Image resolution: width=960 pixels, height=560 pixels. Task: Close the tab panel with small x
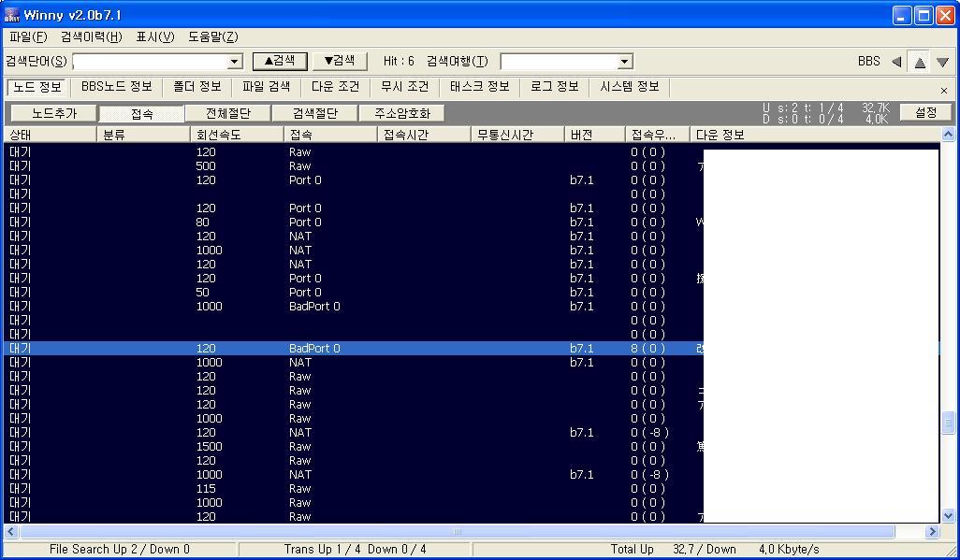[x=944, y=91]
